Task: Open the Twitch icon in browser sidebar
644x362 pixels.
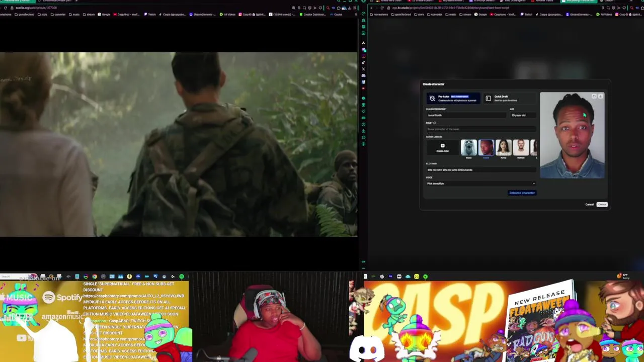Action: [x=363, y=49]
